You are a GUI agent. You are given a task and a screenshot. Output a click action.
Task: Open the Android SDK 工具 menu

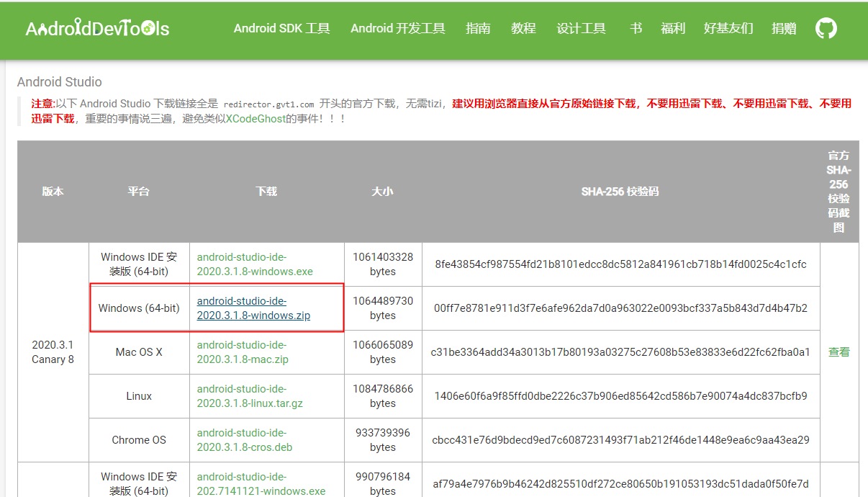point(282,29)
